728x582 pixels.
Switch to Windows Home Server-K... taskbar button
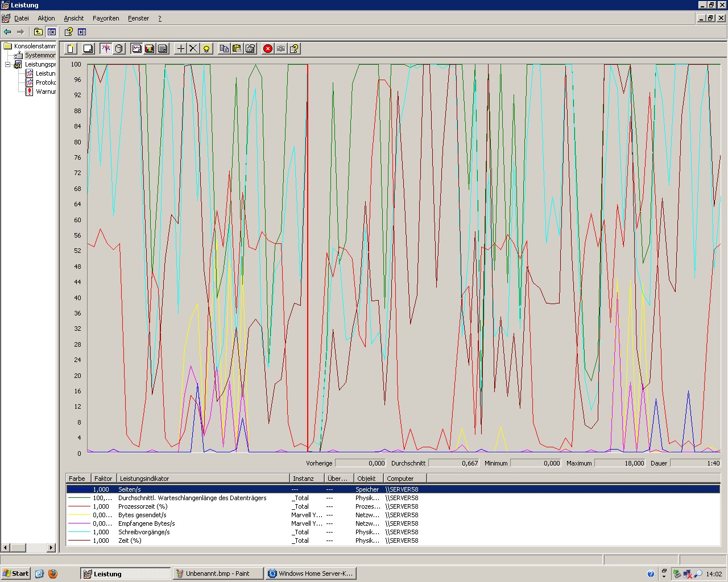point(311,573)
